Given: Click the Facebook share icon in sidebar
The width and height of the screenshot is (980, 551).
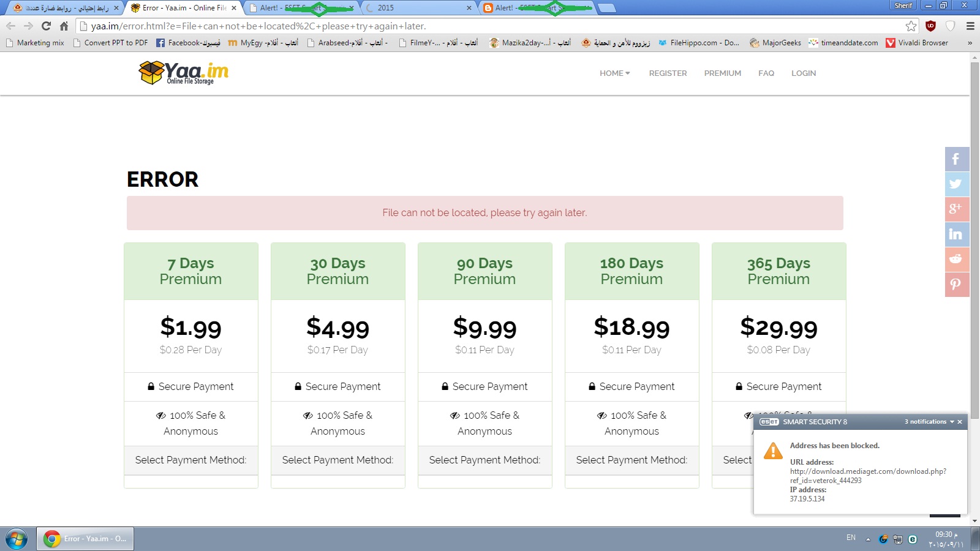Looking at the screenshot, I should click(956, 159).
